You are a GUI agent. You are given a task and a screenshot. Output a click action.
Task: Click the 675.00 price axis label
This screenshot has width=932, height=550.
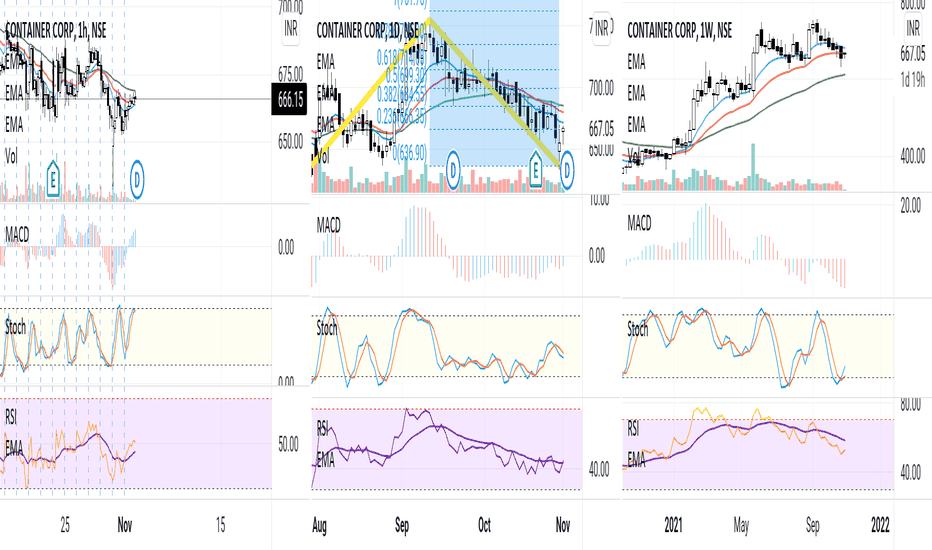(x=291, y=75)
